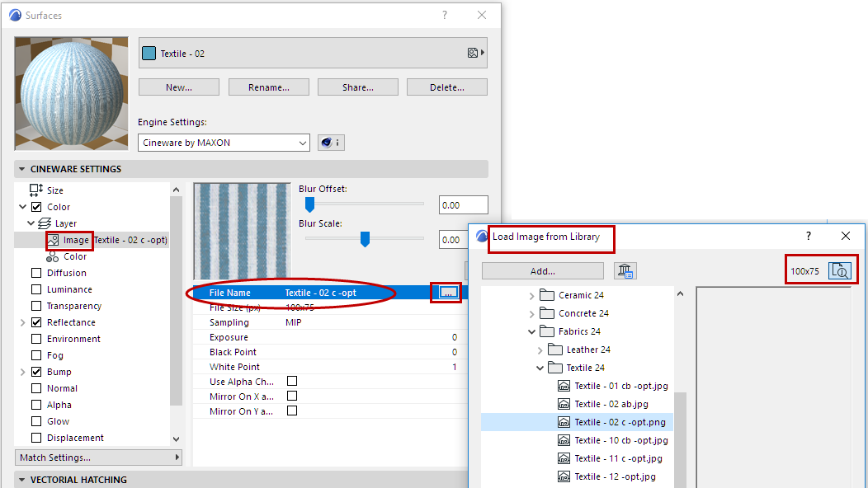The image size is (868, 488).
Task: Click the Blur Offset value field
Action: (x=464, y=204)
